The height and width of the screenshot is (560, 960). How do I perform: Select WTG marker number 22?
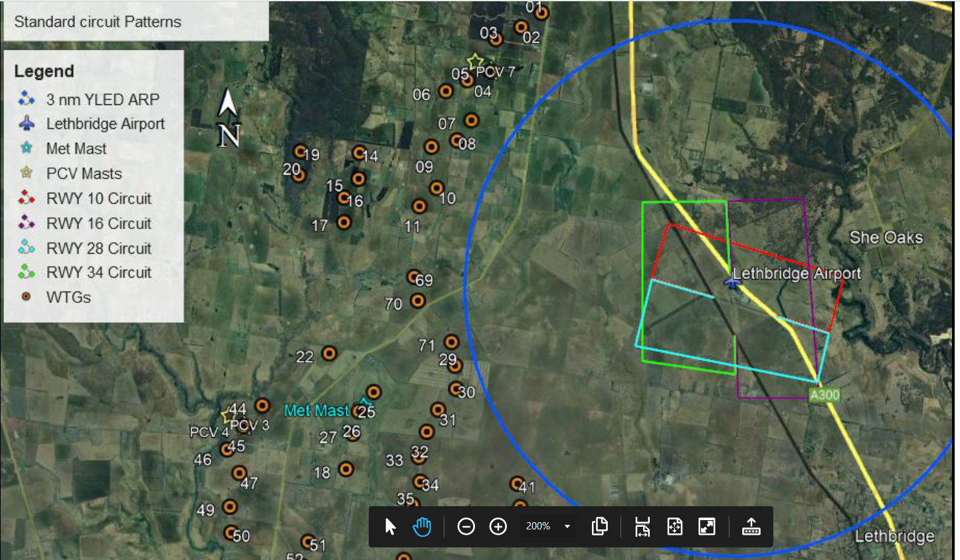pyautogui.click(x=329, y=354)
